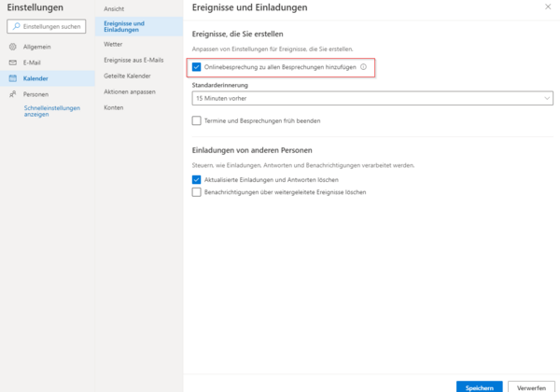
Task: Click info icon beside Onlinebesprechung option
Action: tap(363, 67)
